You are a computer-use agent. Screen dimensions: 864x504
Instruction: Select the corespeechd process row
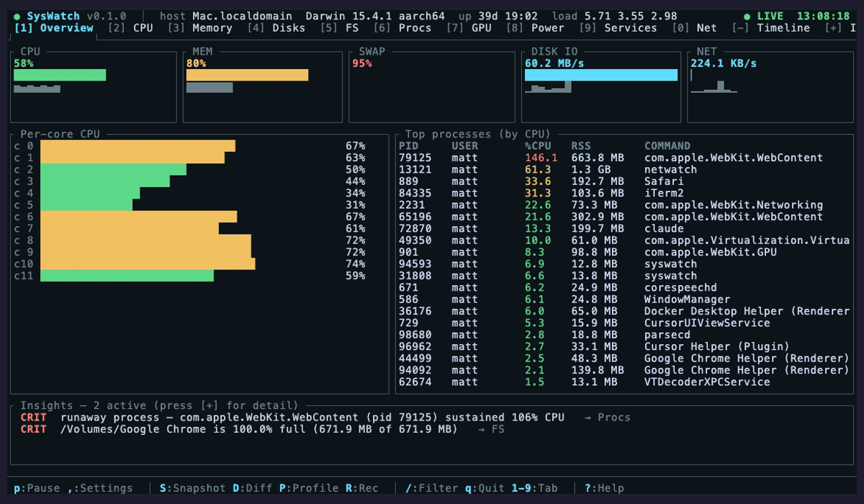624,287
